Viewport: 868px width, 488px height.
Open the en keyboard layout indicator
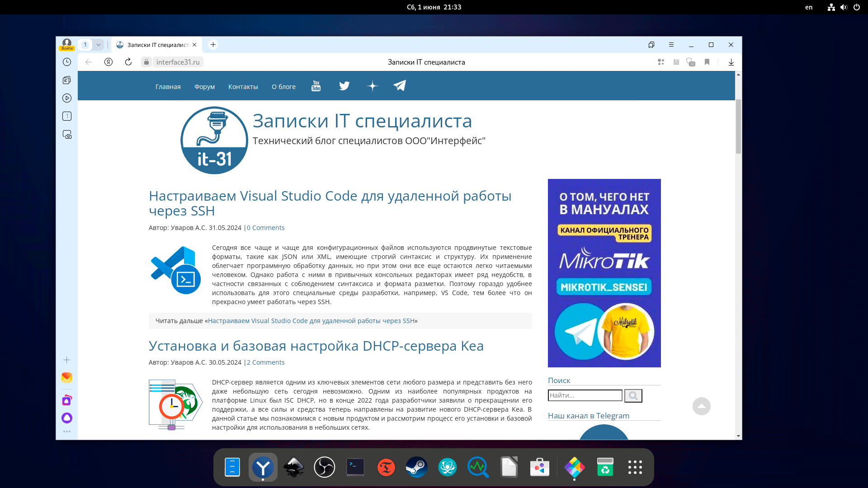809,7
